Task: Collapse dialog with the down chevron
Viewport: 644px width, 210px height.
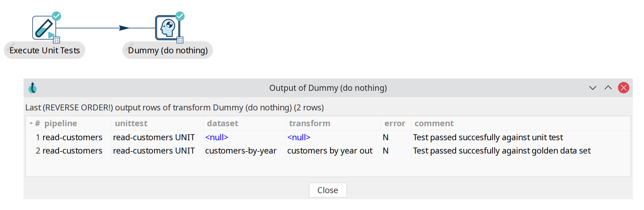Action: point(592,88)
